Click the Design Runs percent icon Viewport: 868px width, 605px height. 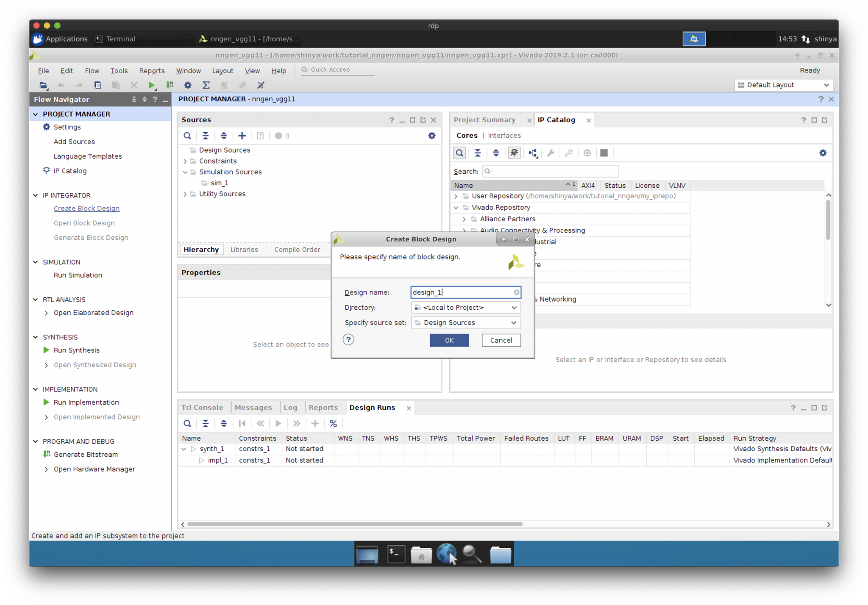point(333,424)
